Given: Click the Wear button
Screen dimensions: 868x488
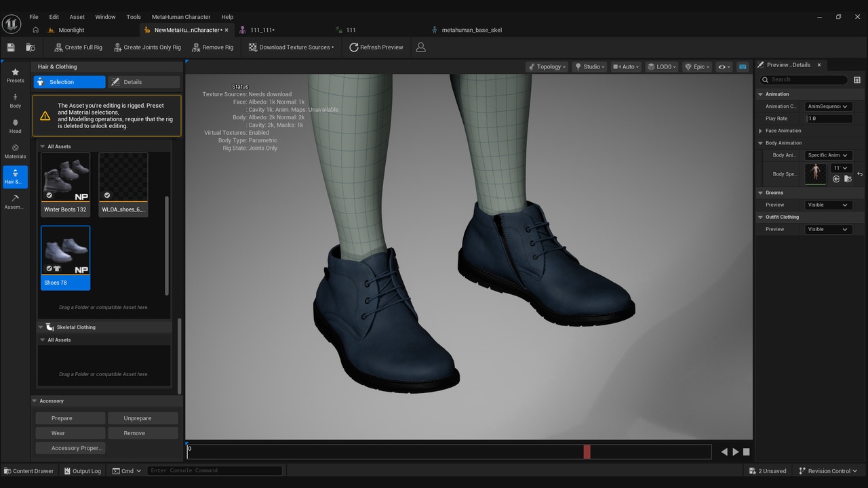Looking at the screenshot, I should click(x=70, y=433).
